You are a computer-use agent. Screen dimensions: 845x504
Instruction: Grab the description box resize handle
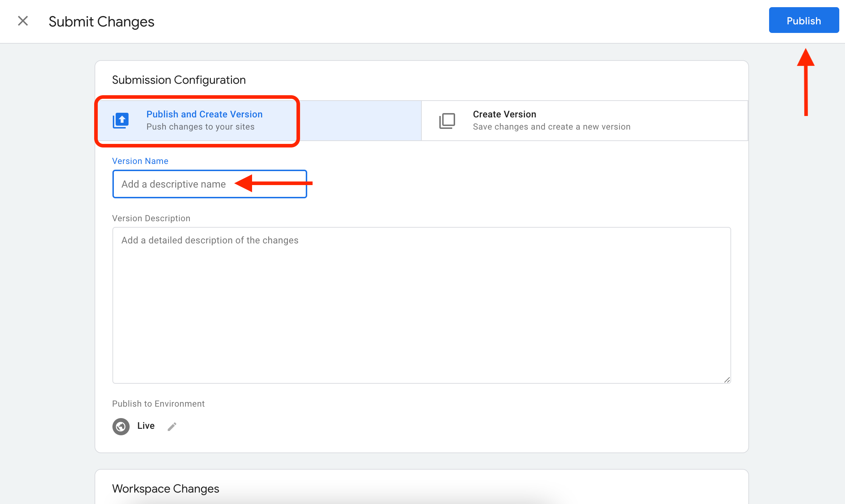click(726, 380)
